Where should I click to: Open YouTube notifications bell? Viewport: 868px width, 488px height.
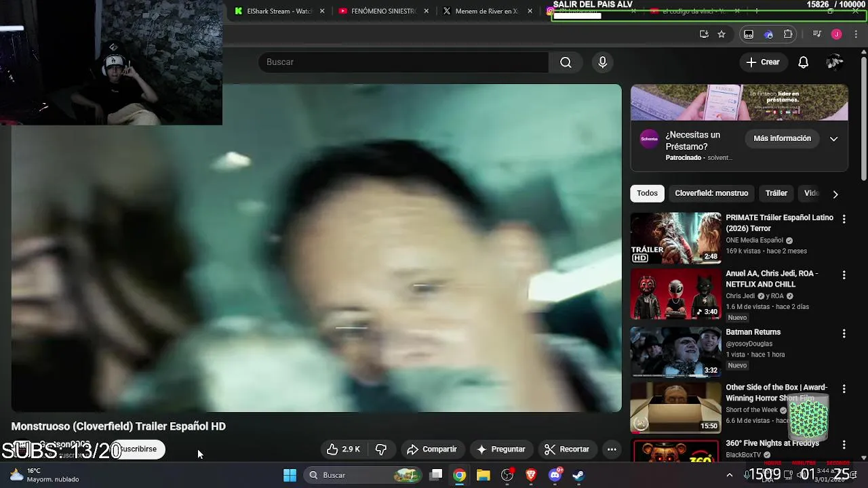click(803, 62)
